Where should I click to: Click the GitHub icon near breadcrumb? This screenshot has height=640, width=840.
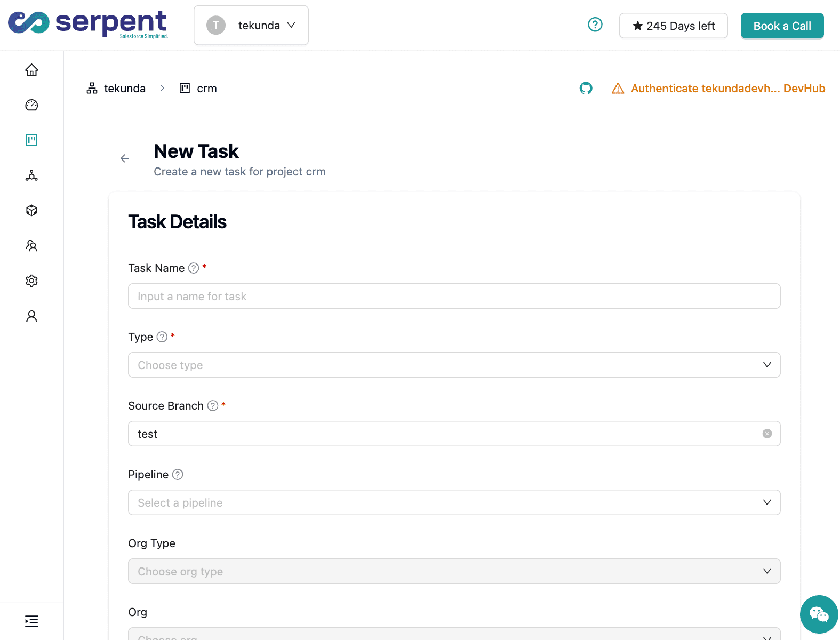(586, 89)
